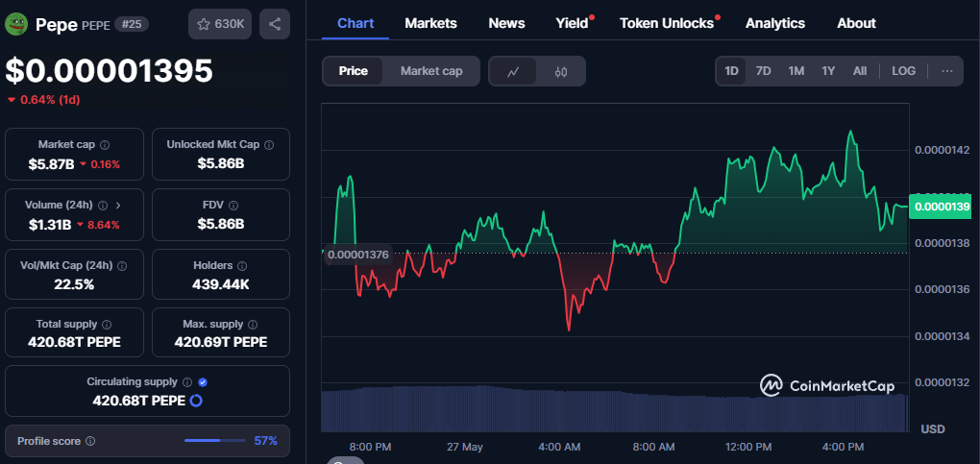Image resolution: width=980 pixels, height=464 pixels.
Task: Click the Pepe frog logo icon
Action: coord(16,24)
